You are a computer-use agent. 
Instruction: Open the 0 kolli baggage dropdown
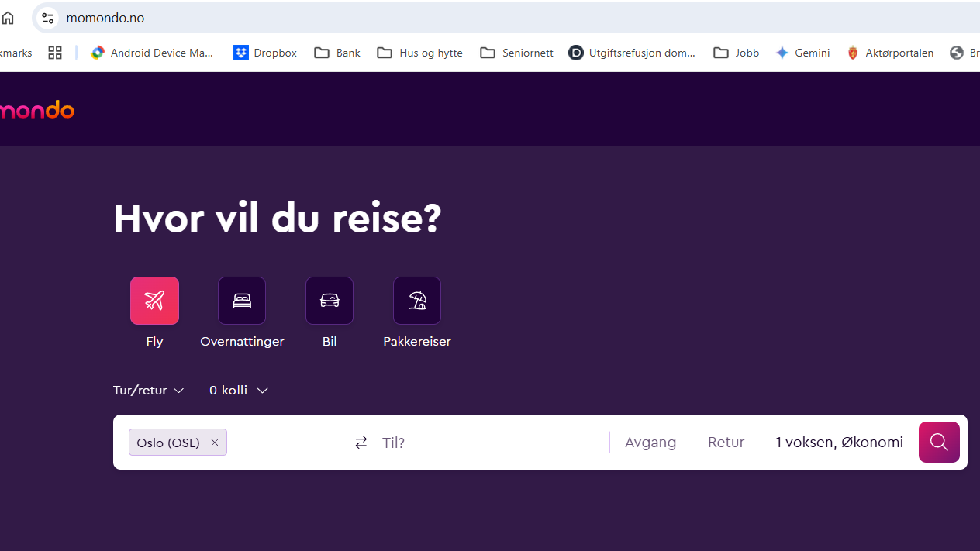pyautogui.click(x=237, y=390)
